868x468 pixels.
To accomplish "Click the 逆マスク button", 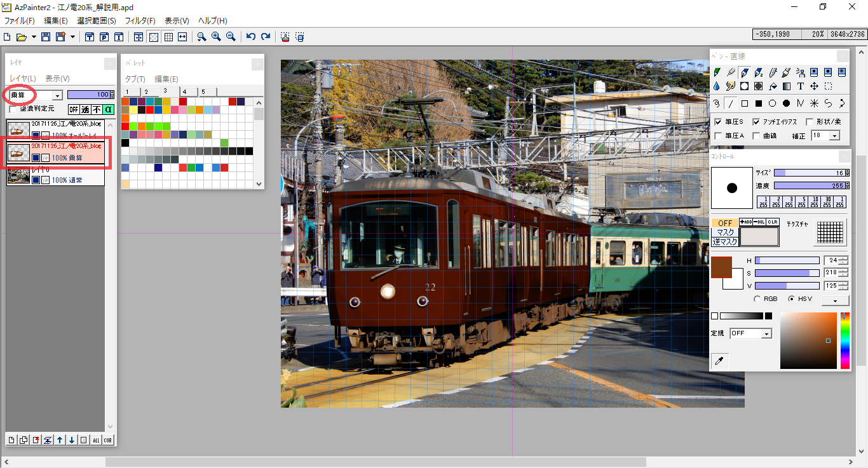I will coord(724,241).
